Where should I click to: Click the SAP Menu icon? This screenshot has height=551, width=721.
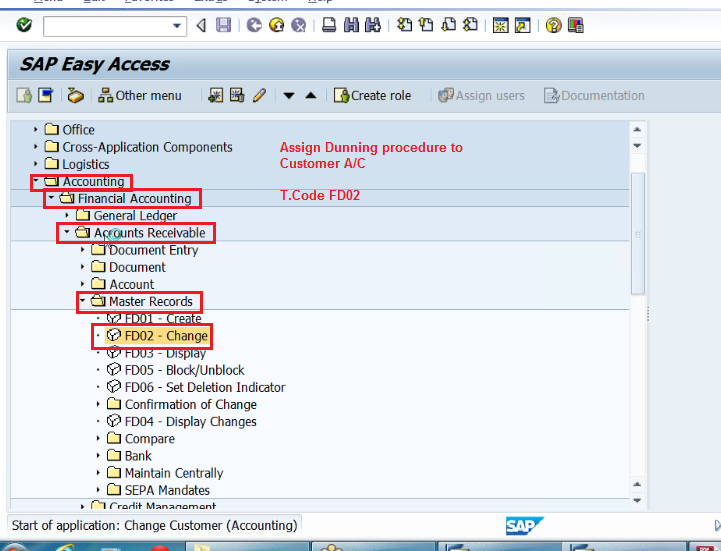46,96
